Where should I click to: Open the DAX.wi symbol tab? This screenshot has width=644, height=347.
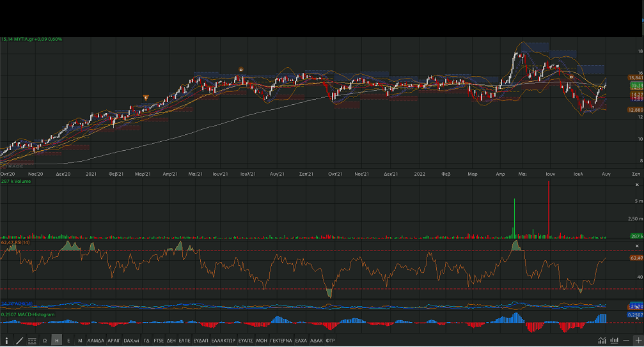[131, 341]
